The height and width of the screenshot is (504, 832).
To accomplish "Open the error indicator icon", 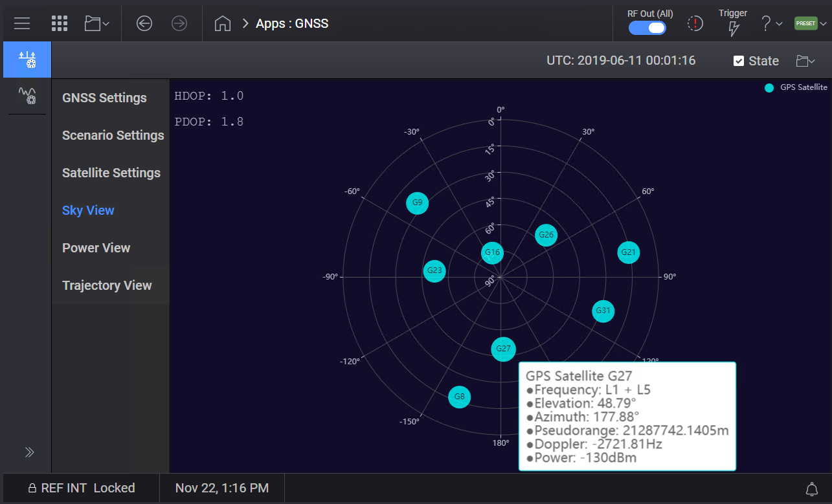I will pos(695,23).
